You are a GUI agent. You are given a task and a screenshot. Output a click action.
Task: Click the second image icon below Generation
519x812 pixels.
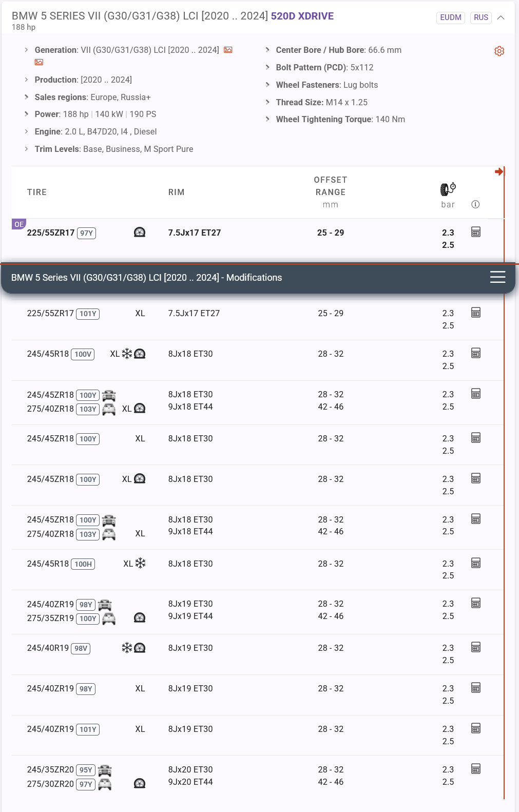coord(39,62)
